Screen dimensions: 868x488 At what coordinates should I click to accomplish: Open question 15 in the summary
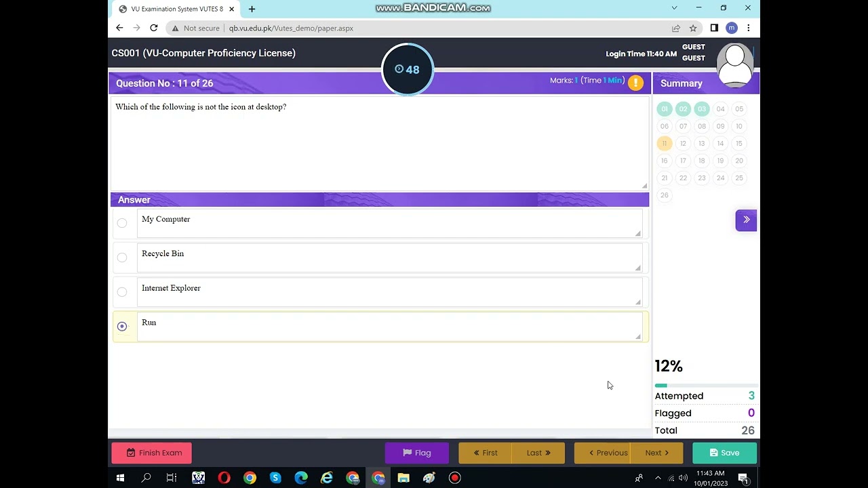coord(739,144)
